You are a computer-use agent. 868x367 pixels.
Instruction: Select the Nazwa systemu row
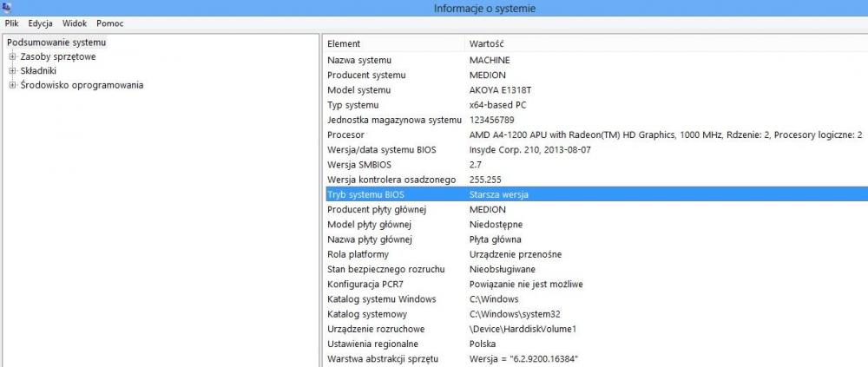coord(359,60)
